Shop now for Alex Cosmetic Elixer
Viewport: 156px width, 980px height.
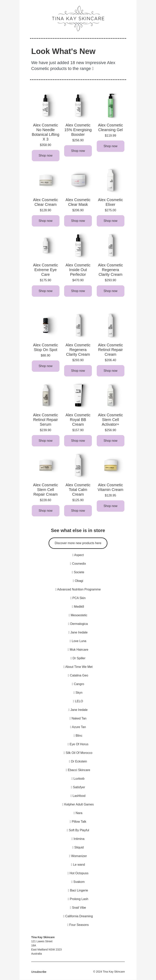tap(110, 221)
